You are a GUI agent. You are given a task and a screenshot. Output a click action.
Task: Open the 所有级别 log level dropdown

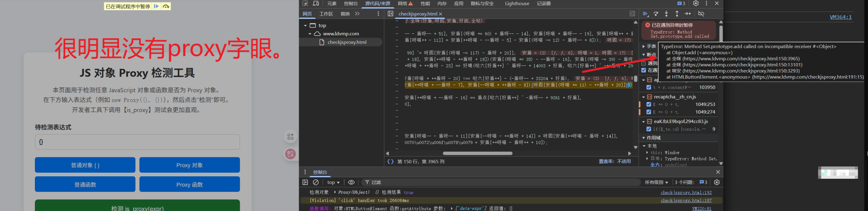[656, 182]
